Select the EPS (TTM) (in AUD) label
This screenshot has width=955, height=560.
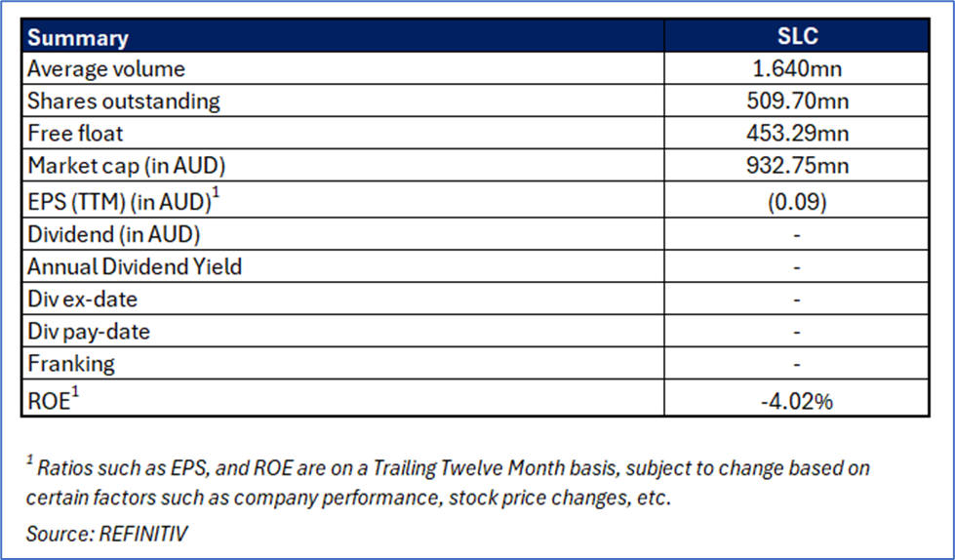click(x=121, y=200)
